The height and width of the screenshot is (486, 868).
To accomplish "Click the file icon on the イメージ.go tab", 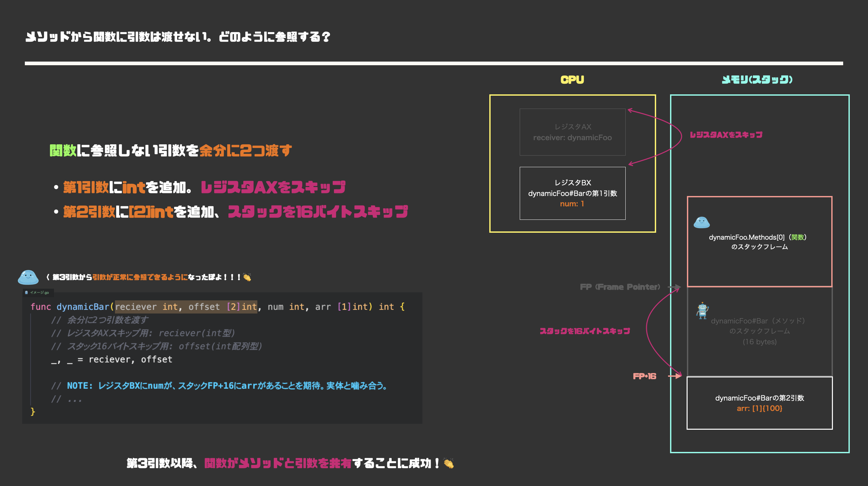I will [26, 293].
